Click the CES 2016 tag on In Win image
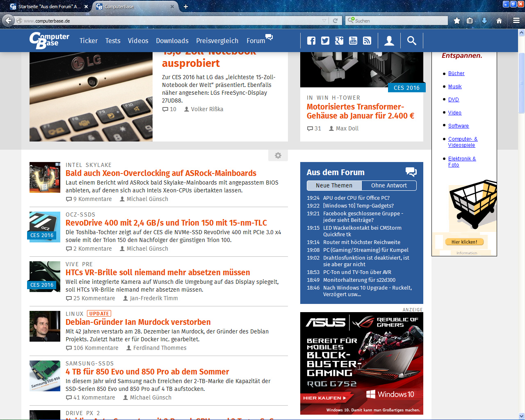525x420 pixels. [x=406, y=88]
